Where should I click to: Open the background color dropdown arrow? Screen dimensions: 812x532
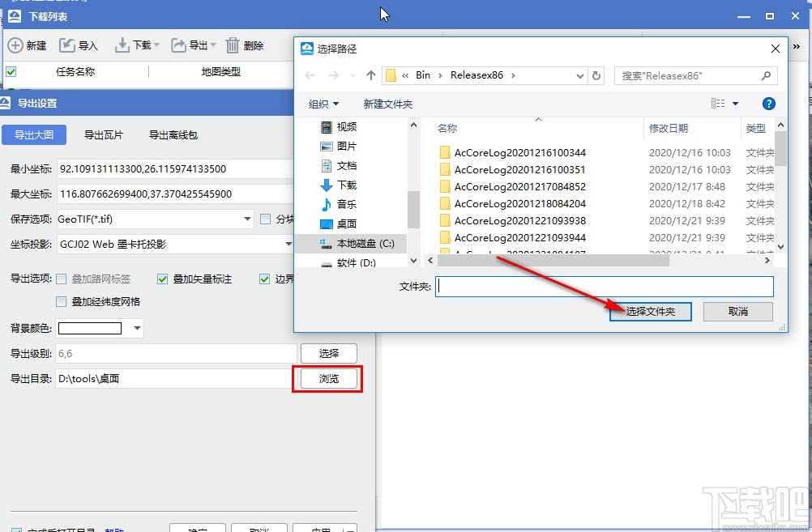click(137, 328)
